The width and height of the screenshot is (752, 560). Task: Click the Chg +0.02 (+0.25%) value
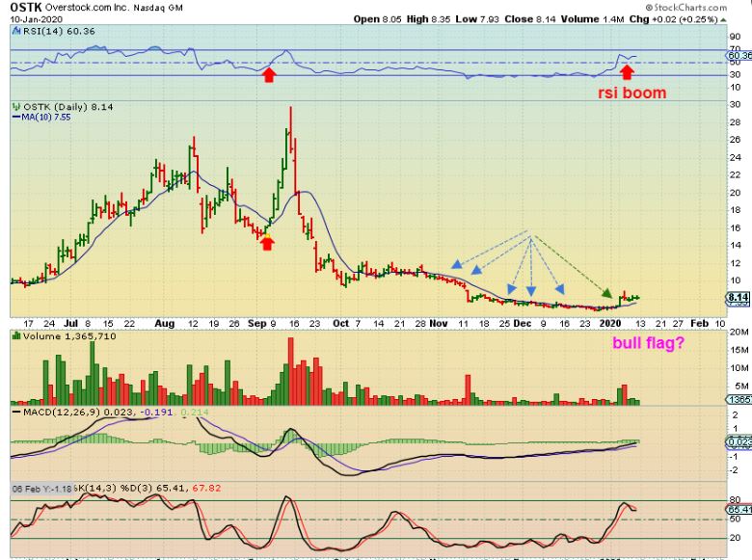673,19
